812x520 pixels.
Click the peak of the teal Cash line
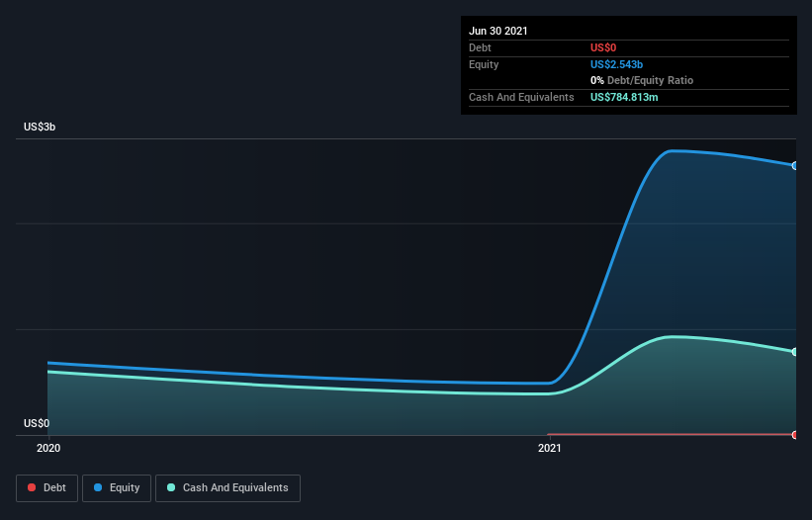[x=673, y=337]
